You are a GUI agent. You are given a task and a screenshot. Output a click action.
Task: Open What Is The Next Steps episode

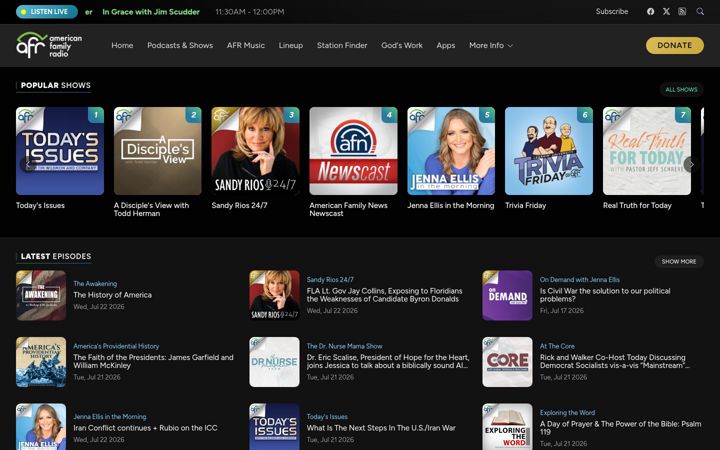[x=381, y=428]
